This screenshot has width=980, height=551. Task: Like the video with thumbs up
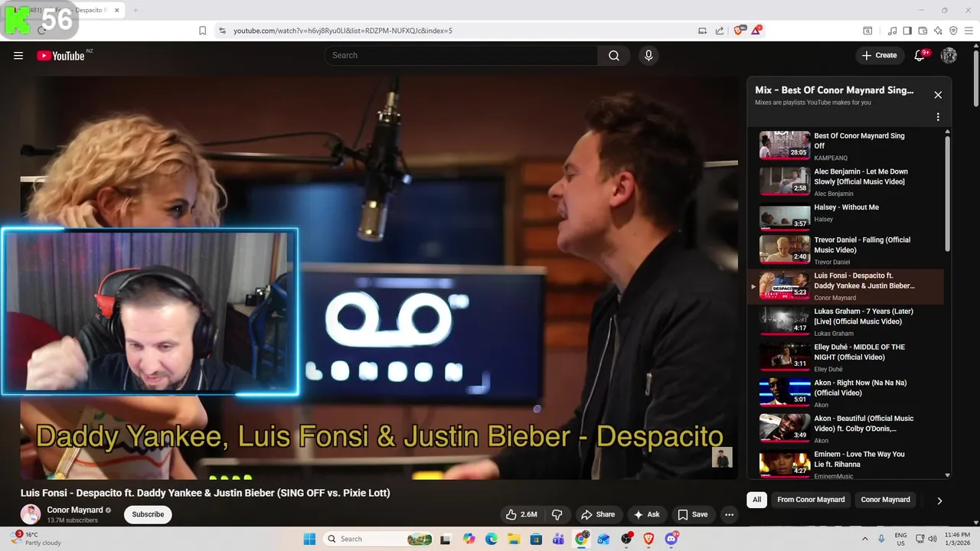pos(521,514)
